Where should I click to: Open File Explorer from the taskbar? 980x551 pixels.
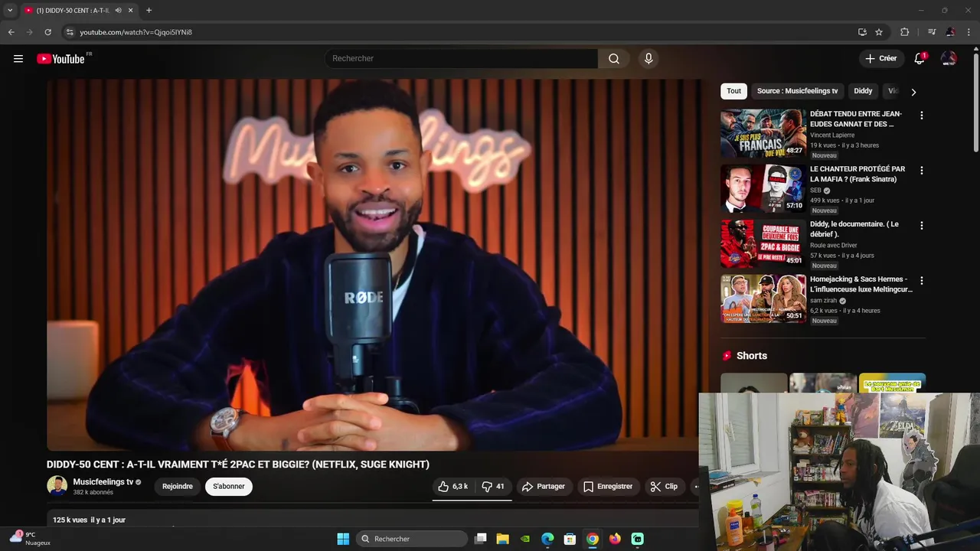(x=502, y=539)
